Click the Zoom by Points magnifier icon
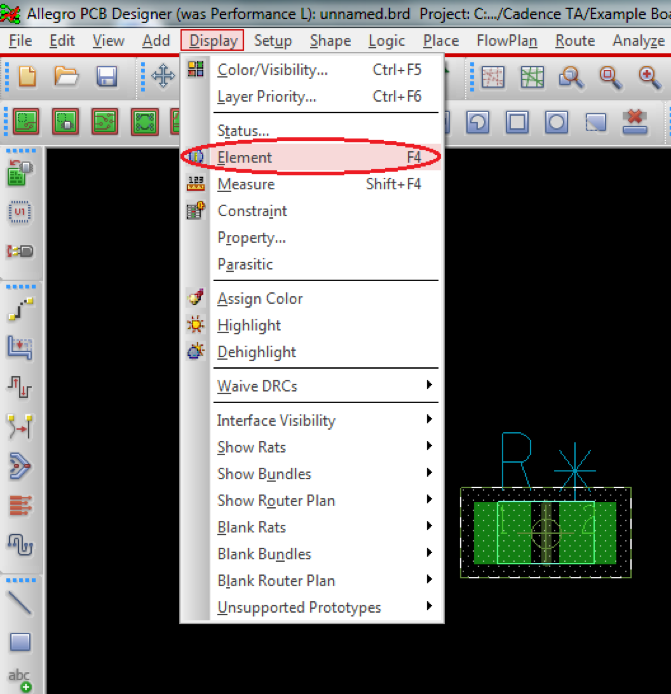The image size is (671, 694). tap(571, 77)
